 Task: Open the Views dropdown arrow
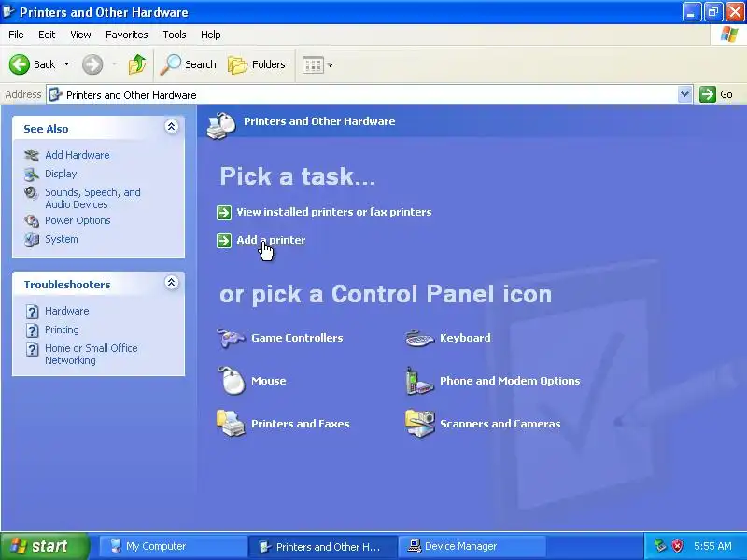[331, 65]
